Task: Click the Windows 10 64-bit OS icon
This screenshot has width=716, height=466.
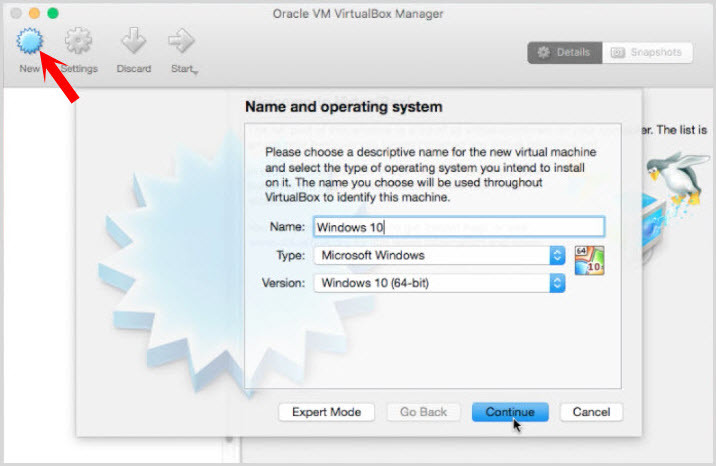Action: pos(589,259)
